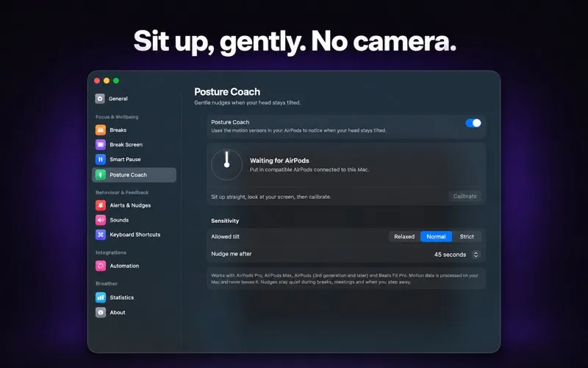Go to Breaks settings label
This screenshot has height=368, width=588.
[118, 130]
